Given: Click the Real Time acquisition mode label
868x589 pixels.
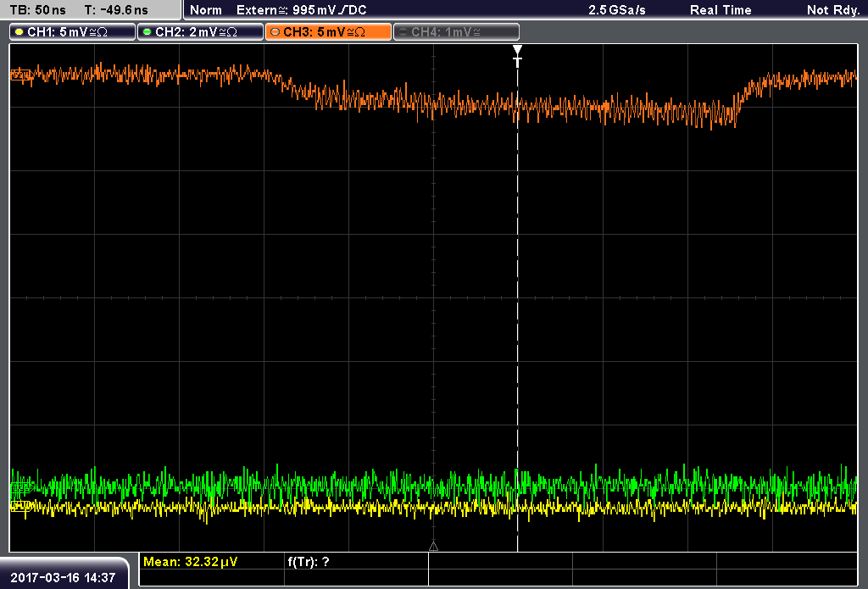Looking at the screenshot, I should tap(721, 10).
